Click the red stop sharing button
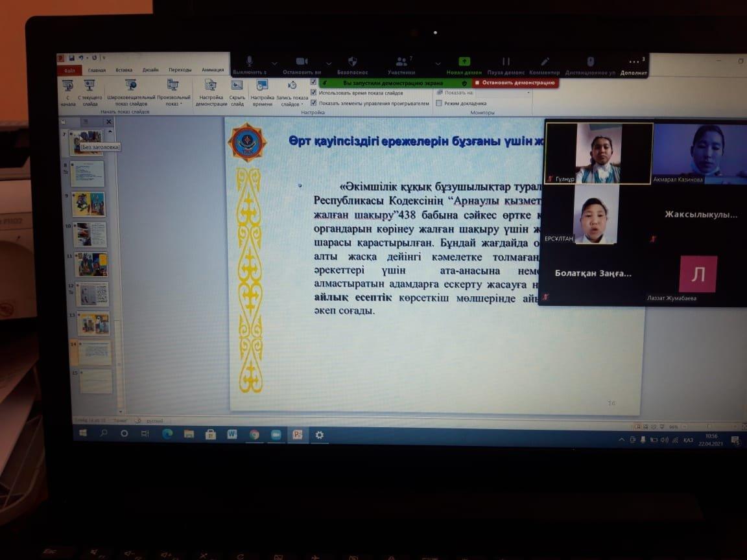The image size is (747, 560). pos(514,83)
